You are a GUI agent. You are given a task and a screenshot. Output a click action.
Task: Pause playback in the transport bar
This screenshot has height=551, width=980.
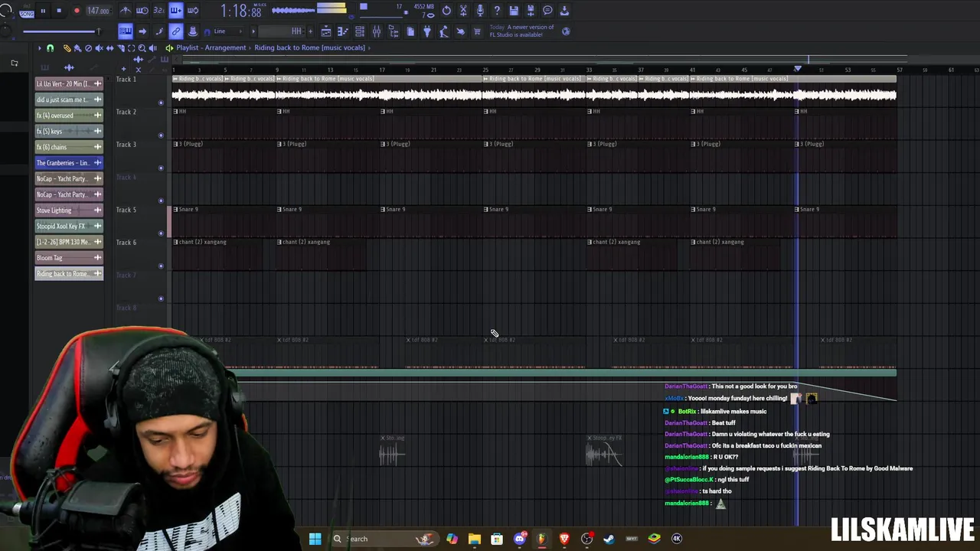point(43,11)
